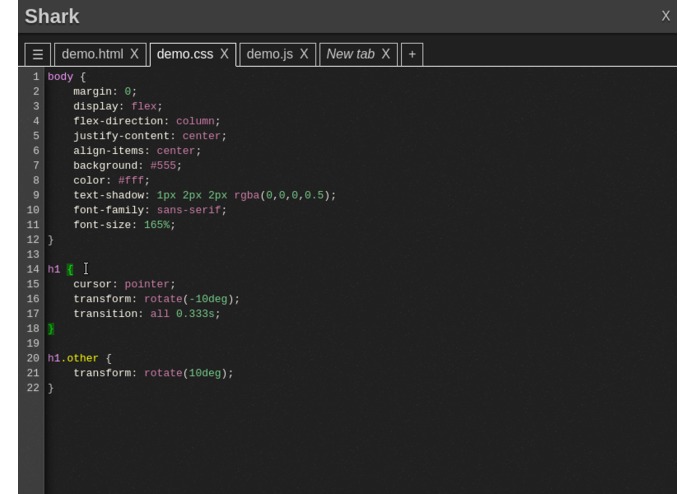Click closing brace on line 12
Image resolution: width=695 pixels, height=494 pixels.
coord(51,240)
